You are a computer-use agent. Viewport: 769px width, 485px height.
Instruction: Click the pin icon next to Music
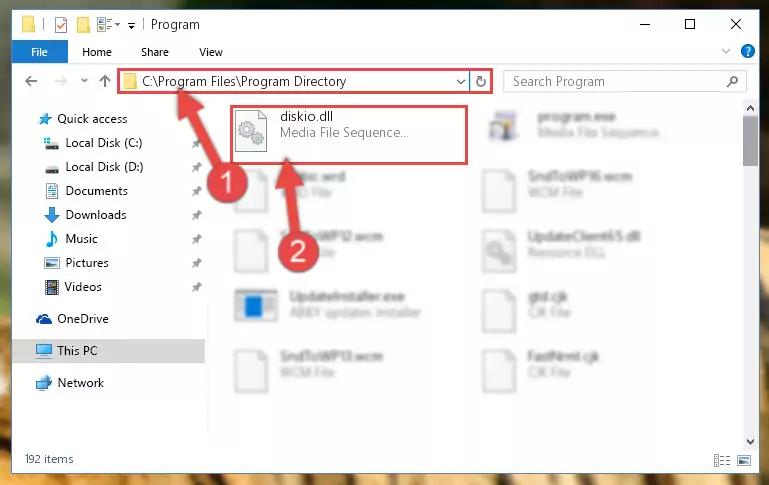pos(197,239)
